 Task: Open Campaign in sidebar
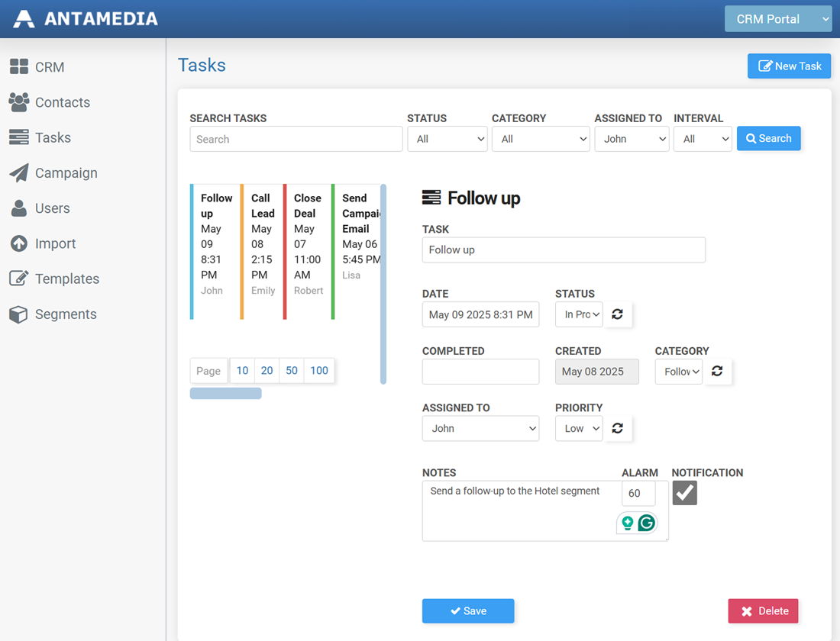pyautogui.click(x=66, y=173)
